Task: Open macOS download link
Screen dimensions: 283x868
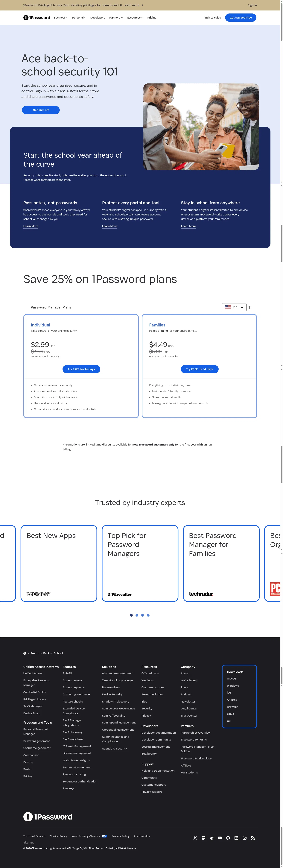Action: tap(232, 678)
